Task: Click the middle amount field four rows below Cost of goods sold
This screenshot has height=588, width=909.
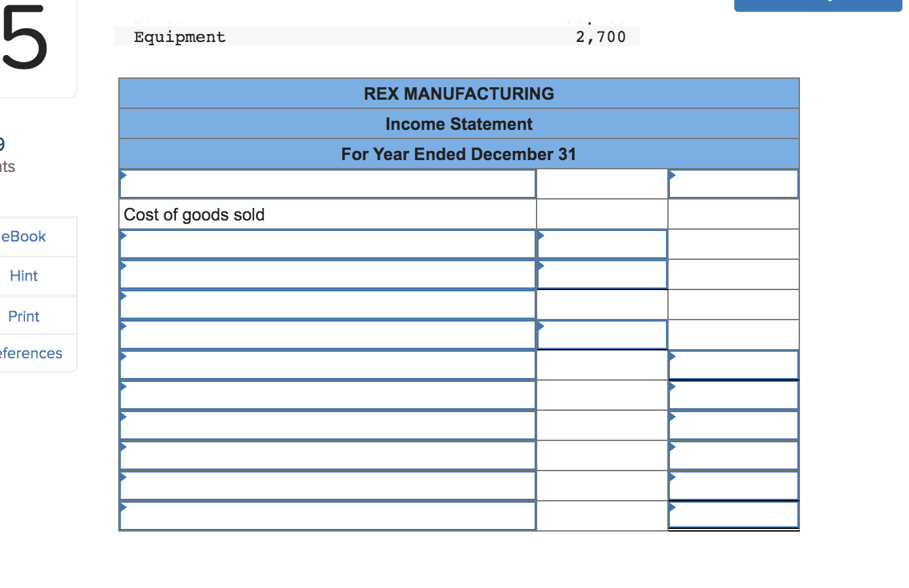Action: [x=602, y=335]
